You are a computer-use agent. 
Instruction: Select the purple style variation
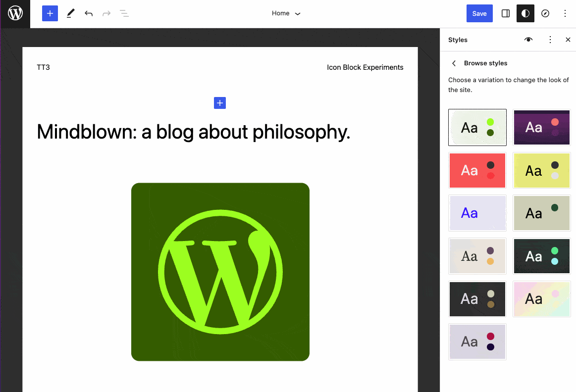[x=541, y=127]
